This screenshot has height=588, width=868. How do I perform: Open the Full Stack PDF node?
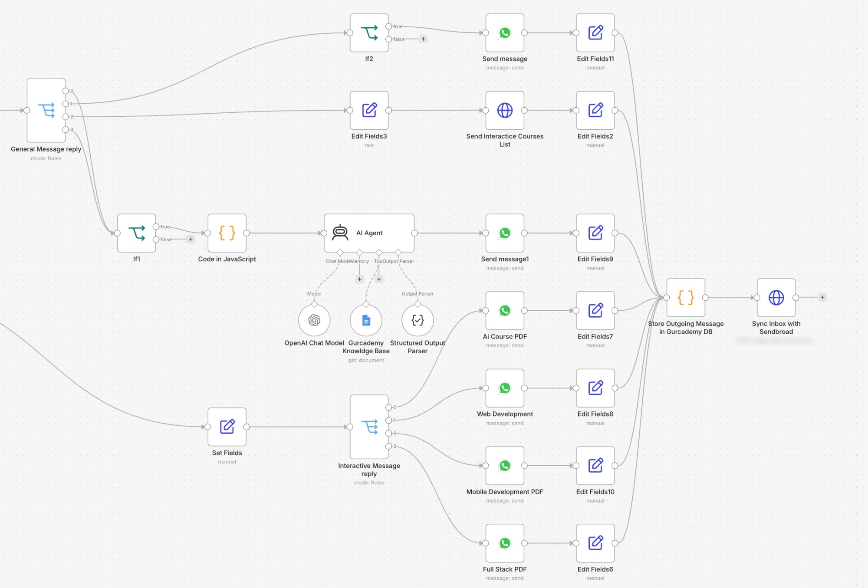(505, 543)
